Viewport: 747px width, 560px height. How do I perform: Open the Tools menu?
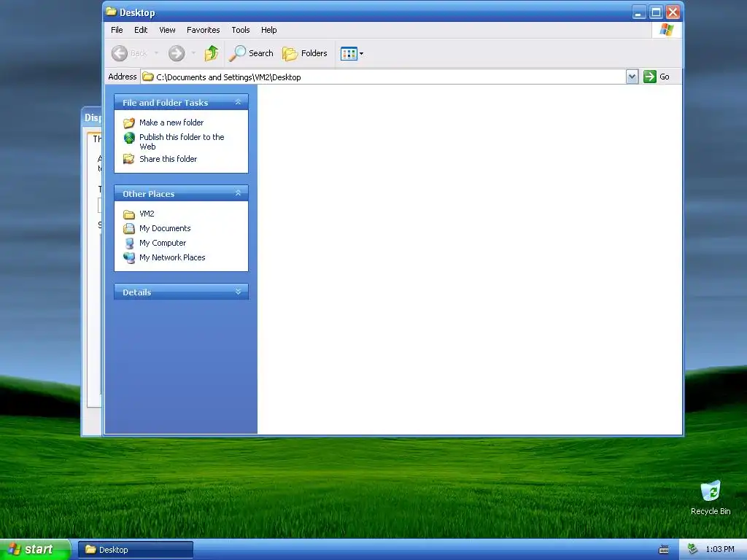coord(241,30)
